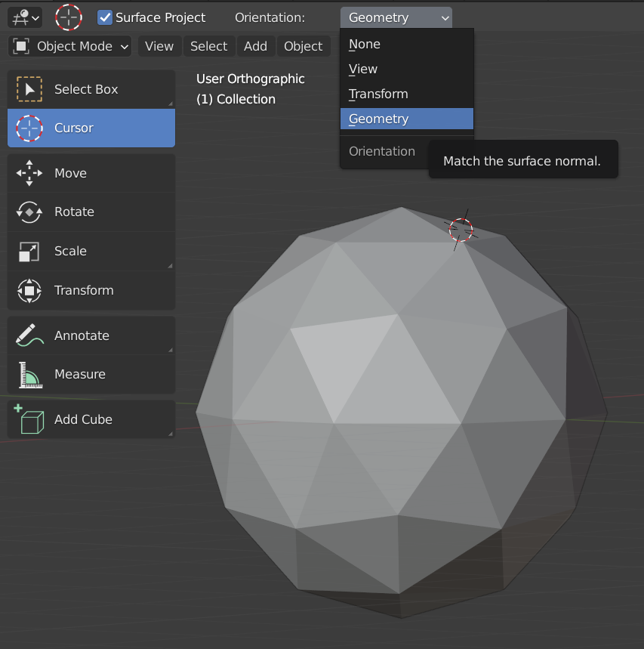Open the Select menu

pyautogui.click(x=209, y=46)
